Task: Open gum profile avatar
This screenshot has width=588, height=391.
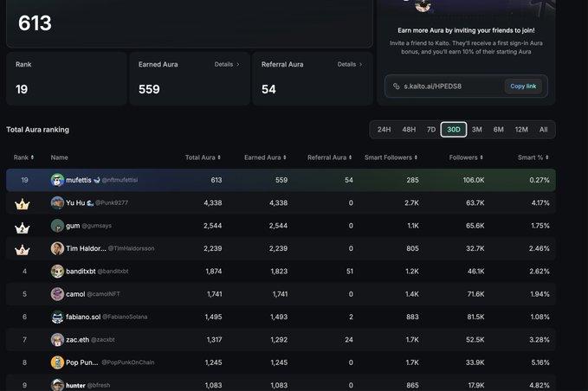Action: coord(57,226)
